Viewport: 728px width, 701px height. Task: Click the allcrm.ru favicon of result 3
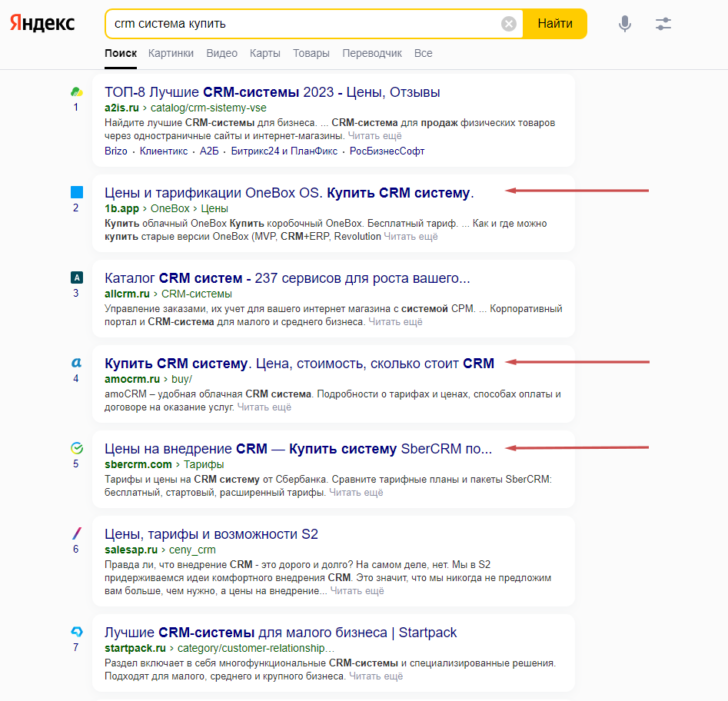(76, 277)
